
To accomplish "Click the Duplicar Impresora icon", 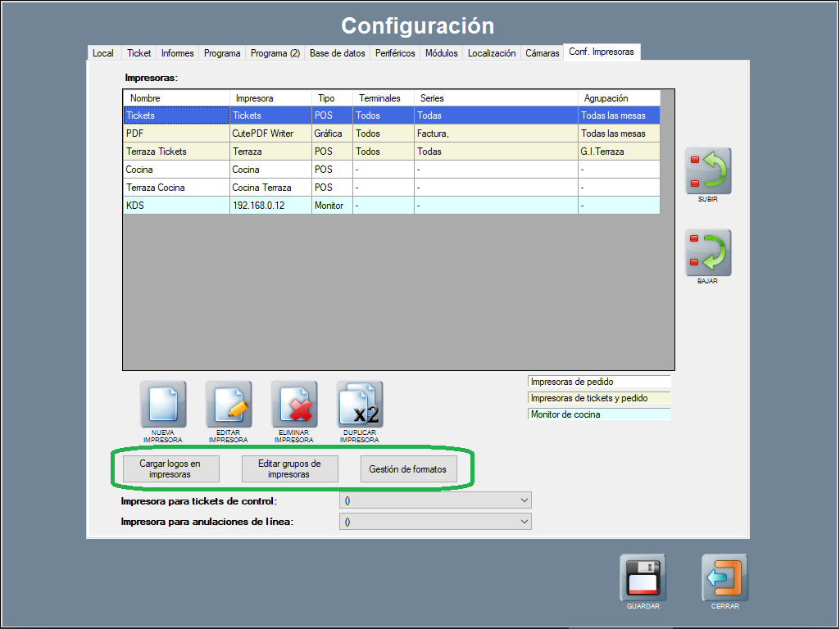I will (359, 405).
